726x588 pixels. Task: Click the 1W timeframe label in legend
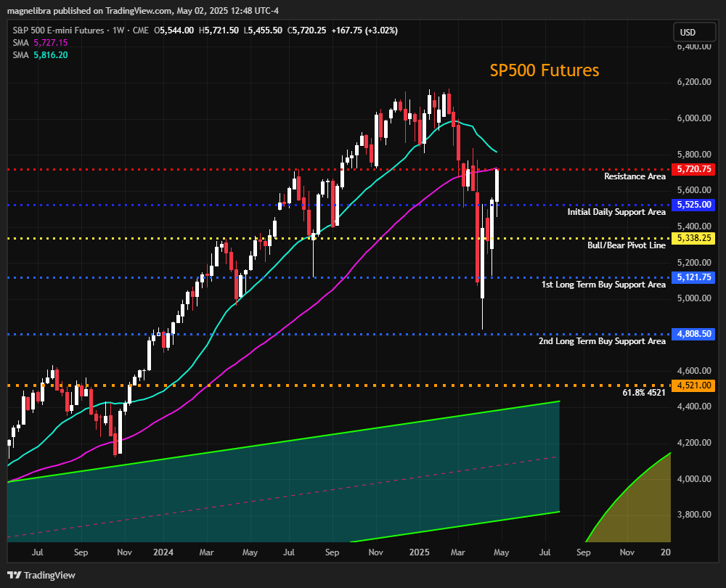(118, 30)
